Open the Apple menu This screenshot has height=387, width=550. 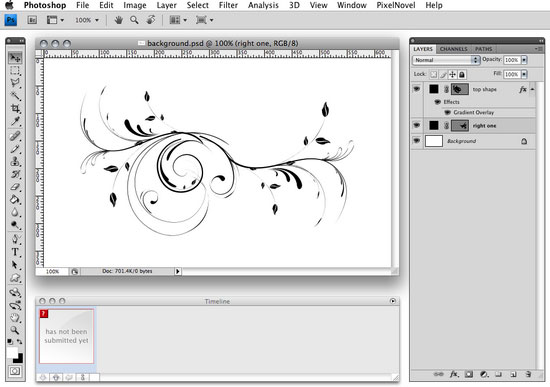point(9,5)
